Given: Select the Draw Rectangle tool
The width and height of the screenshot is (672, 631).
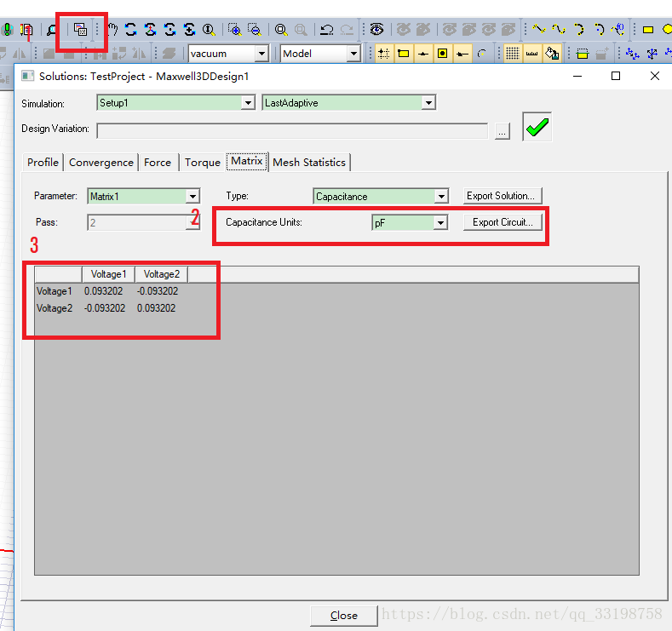Looking at the screenshot, I should tap(647, 29).
